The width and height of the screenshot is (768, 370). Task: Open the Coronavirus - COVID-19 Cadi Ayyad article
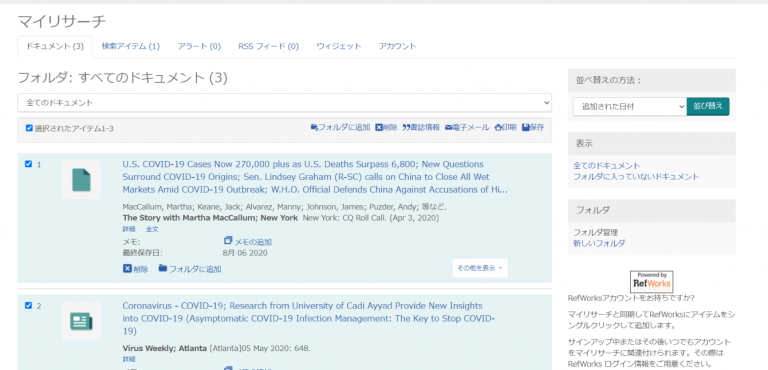point(309,319)
